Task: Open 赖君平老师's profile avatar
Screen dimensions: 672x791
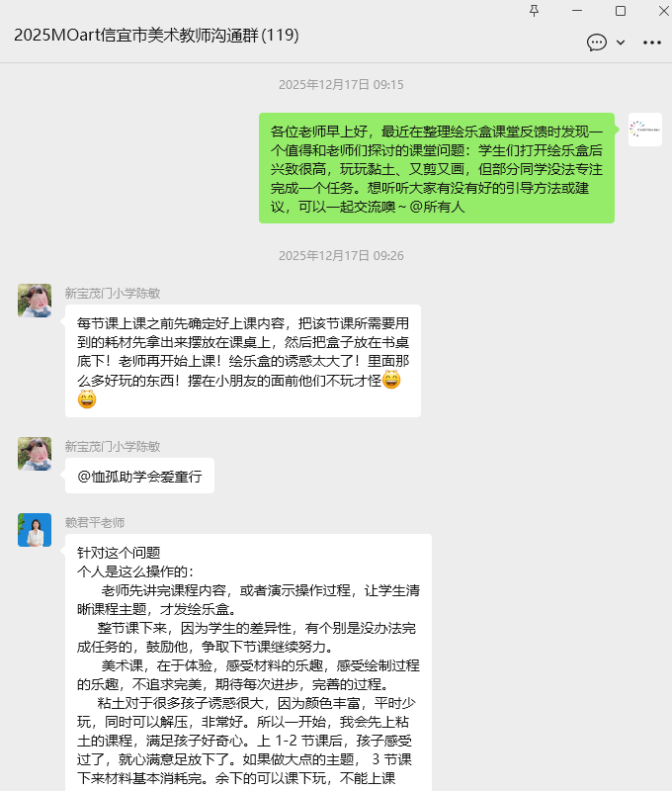Action: click(35, 530)
